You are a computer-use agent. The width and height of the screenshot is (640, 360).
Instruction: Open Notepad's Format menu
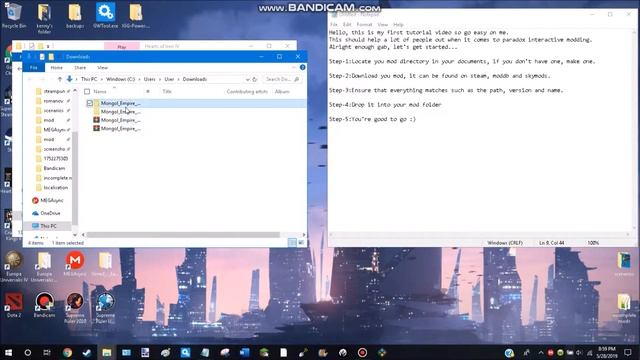tap(364, 24)
